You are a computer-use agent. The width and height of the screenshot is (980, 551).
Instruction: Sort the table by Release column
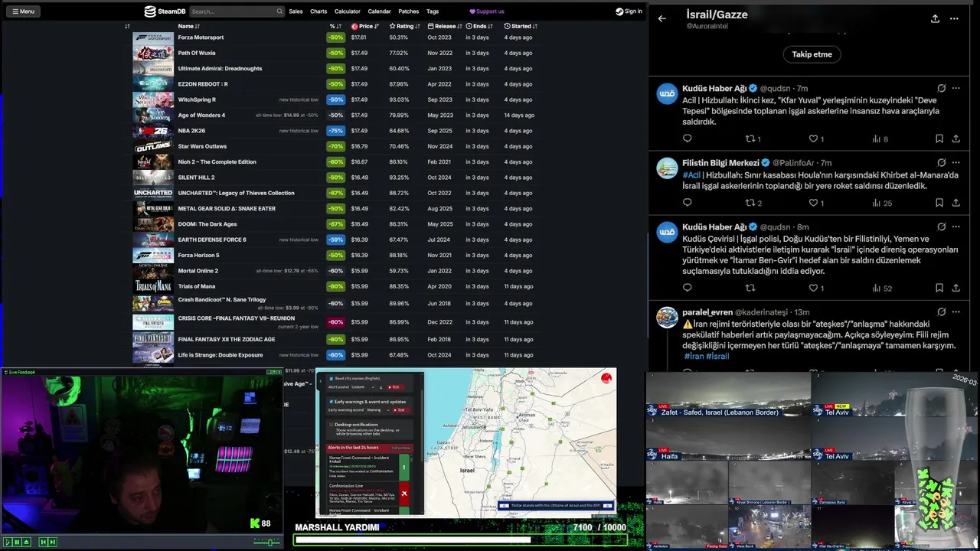pyautogui.click(x=445, y=26)
